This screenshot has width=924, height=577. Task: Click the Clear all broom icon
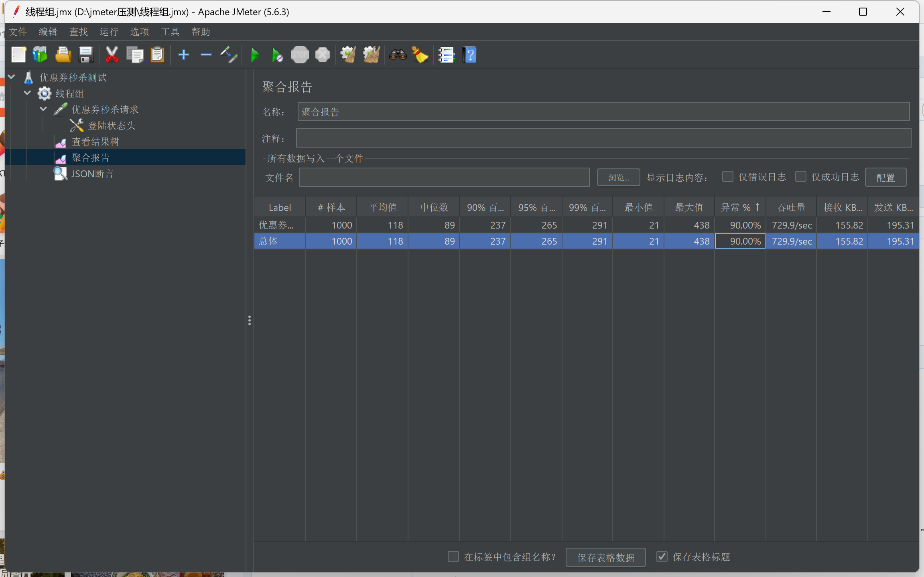click(371, 55)
